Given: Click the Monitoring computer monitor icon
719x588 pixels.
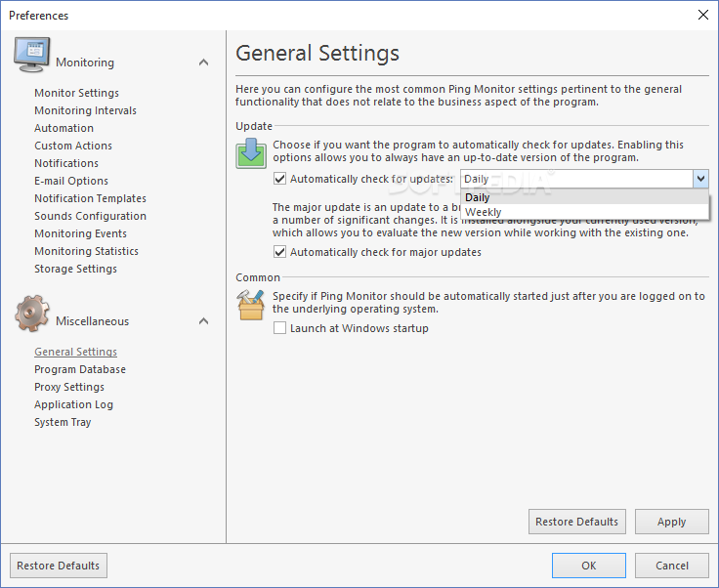Looking at the screenshot, I should point(31,55).
